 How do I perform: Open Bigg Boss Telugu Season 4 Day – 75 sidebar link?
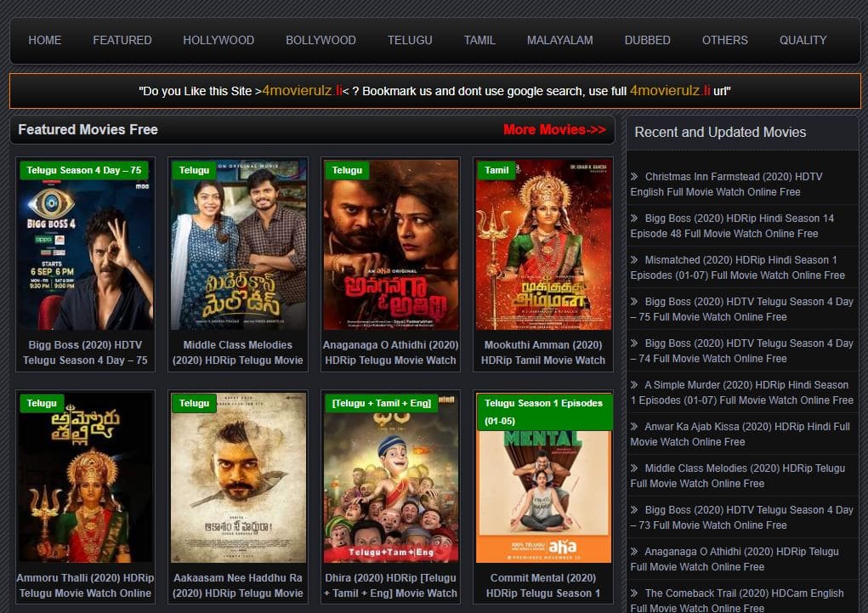tap(742, 309)
